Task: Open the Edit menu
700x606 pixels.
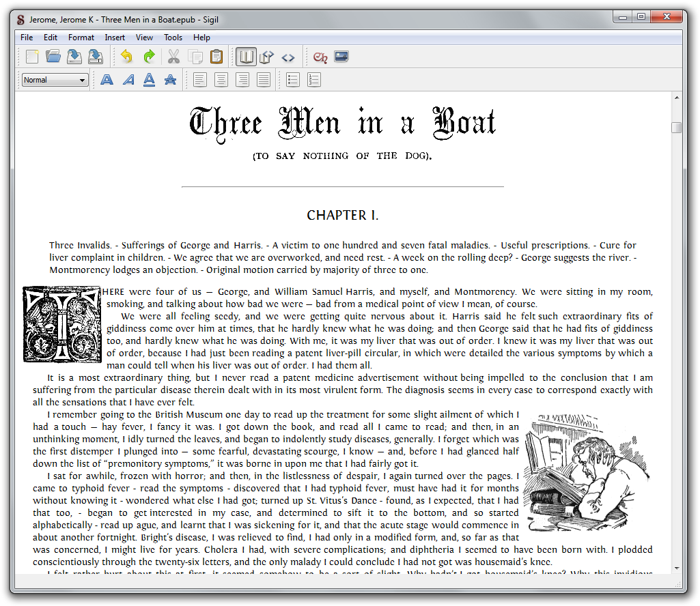Action: [50, 38]
